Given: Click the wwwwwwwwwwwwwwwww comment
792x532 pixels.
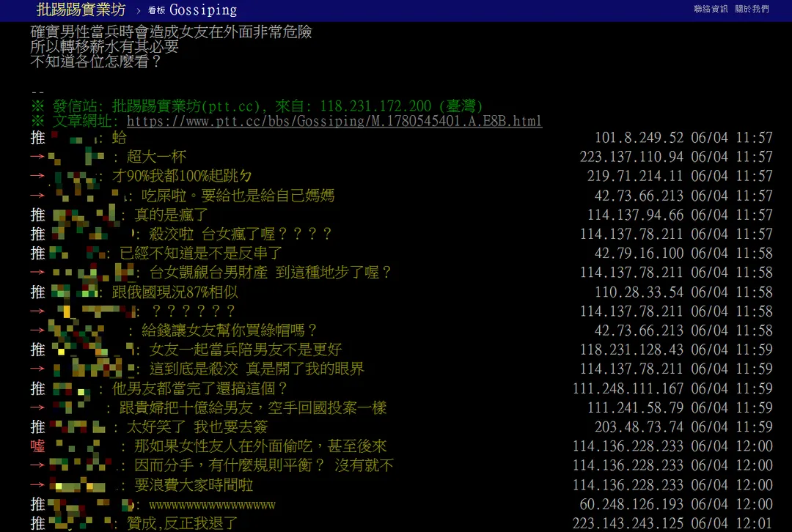Looking at the screenshot, I should (x=212, y=504).
